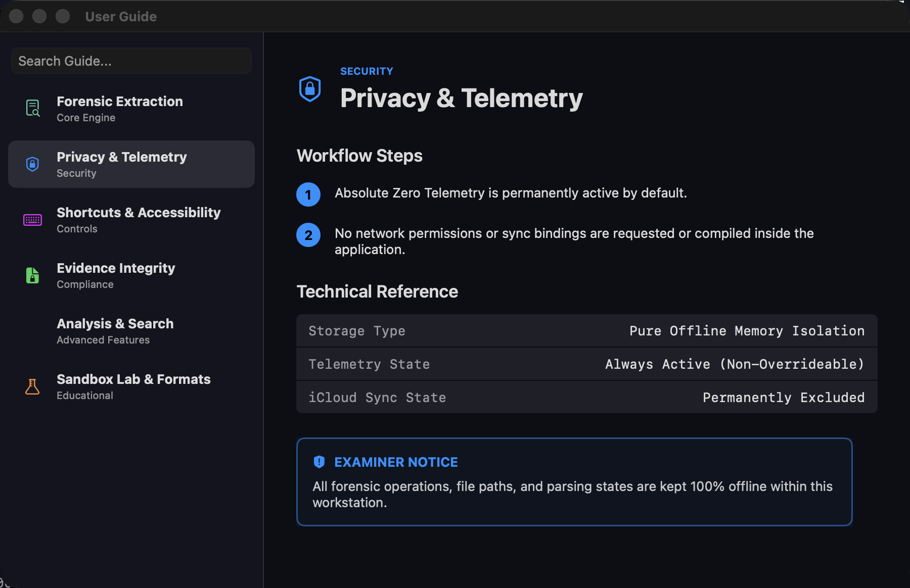Screen dimensions: 910x588
Task: Click the shield lock icon beside Privacy & Telemetry in sidebar
Action: coord(33,164)
